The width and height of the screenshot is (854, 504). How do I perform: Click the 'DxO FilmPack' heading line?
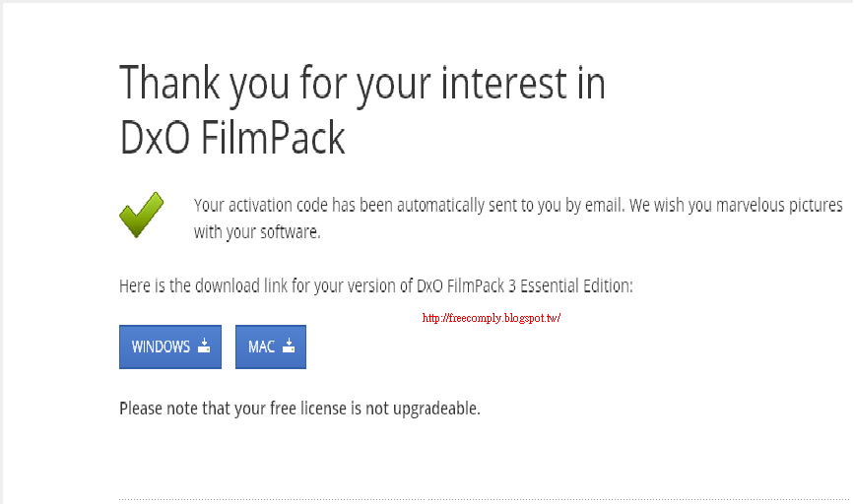(232, 138)
